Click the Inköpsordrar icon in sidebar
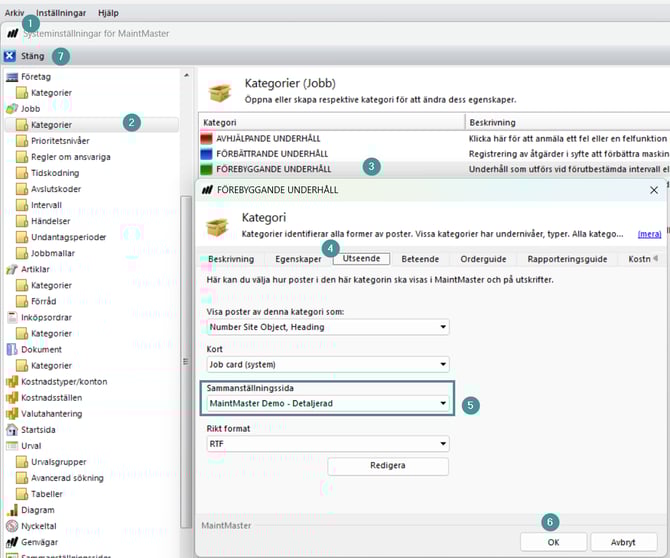670x558 pixels. click(x=12, y=317)
